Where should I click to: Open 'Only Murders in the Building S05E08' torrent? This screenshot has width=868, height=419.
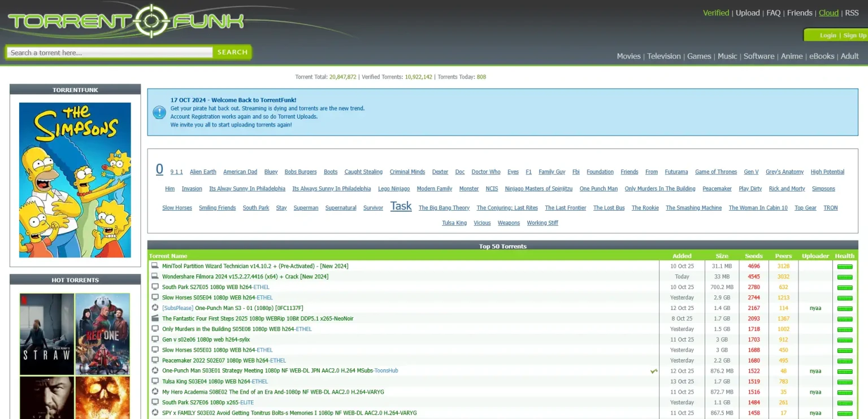[x=237, y=329]
